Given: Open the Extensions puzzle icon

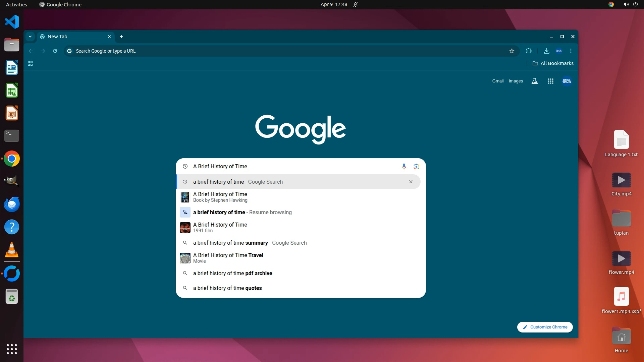Looking at the screenshot, I should coord(529,51).
